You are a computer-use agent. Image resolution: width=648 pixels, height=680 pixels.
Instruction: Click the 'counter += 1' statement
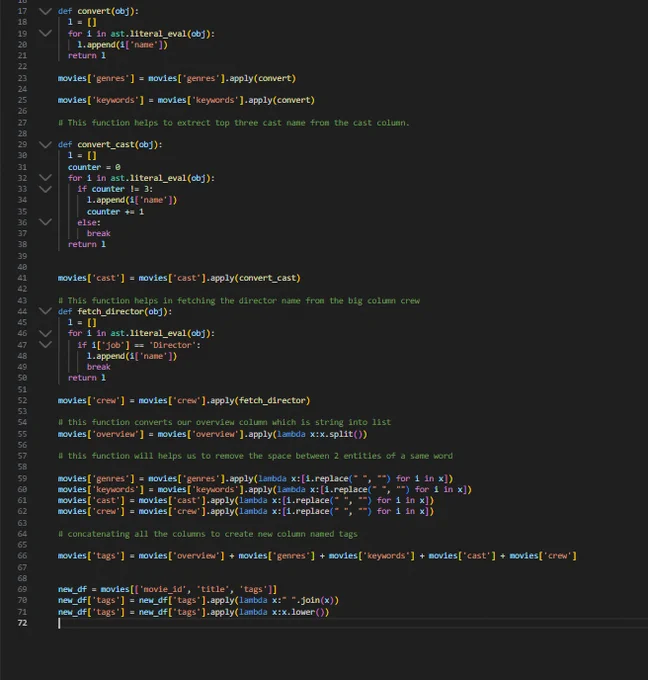[115, 212]
